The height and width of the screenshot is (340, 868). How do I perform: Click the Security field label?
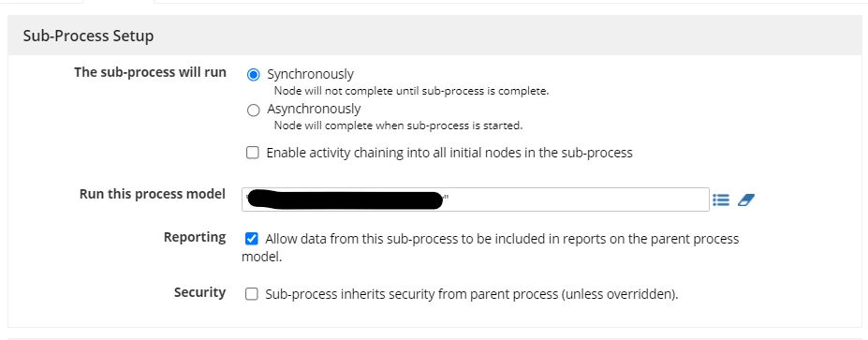click(x=199, y=292)
